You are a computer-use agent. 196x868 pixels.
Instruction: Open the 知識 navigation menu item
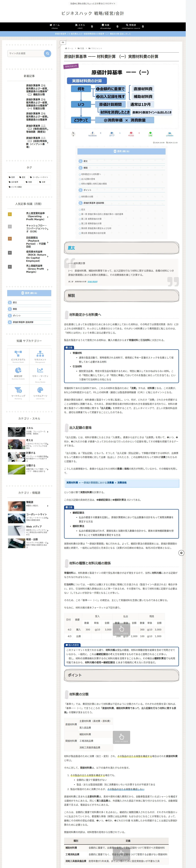[105, 27]
